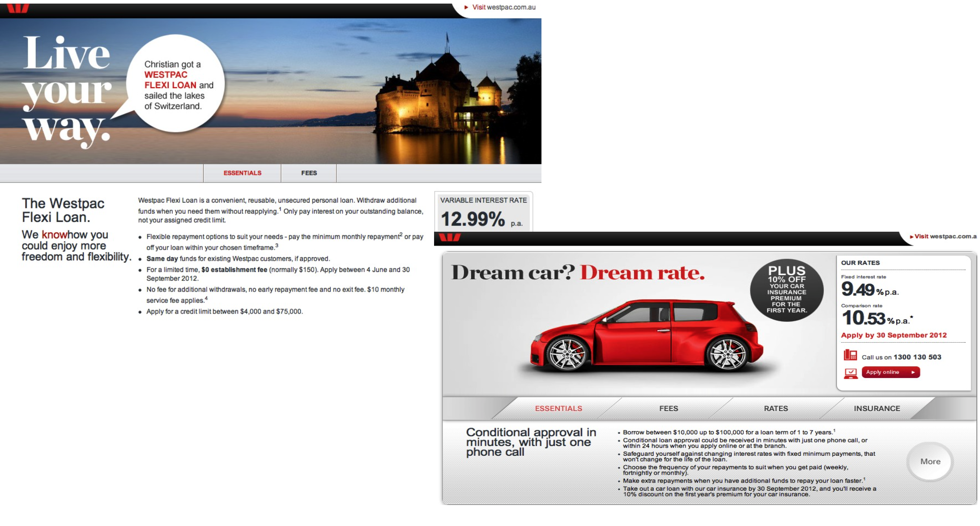The width and height of the screenshot is (980, 526).
Task: Switch to the Fees tab on car loan page
Action: pyautogui.click(x=668, y=408)
